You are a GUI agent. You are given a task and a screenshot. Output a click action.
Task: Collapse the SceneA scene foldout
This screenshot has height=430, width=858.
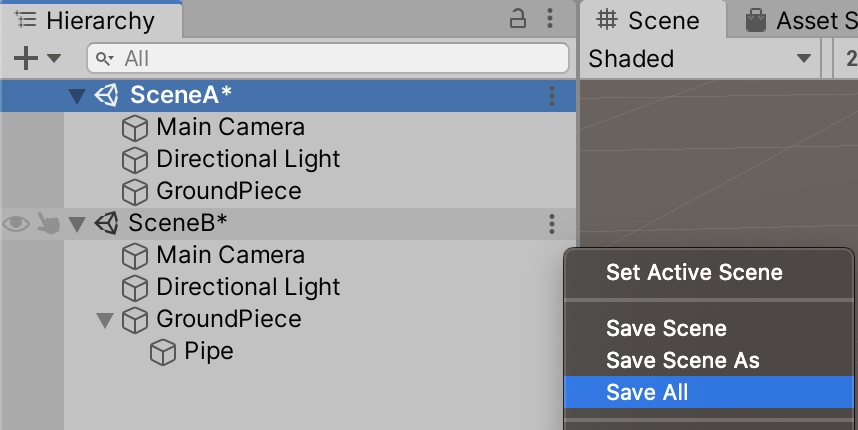[77, 96]
